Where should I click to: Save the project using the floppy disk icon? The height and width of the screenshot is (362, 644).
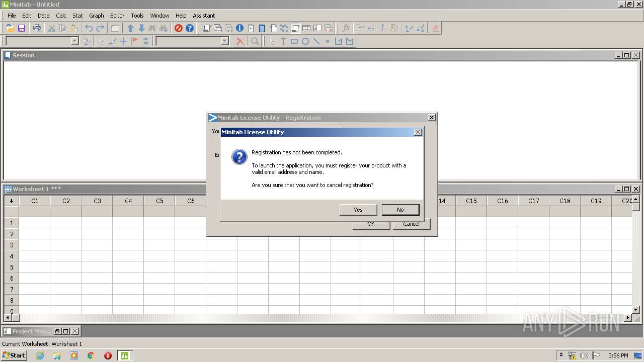pos(22,28)
